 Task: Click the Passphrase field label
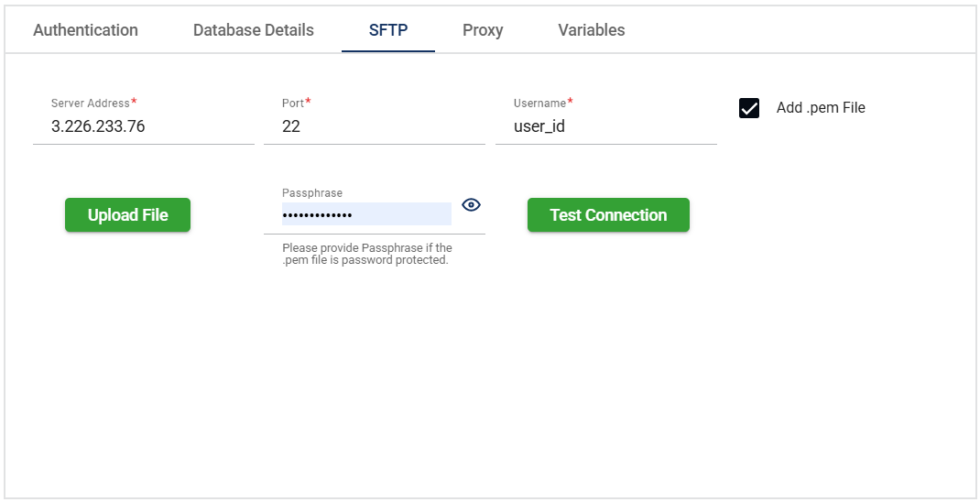pyautogui.click(x=312, y=193)
